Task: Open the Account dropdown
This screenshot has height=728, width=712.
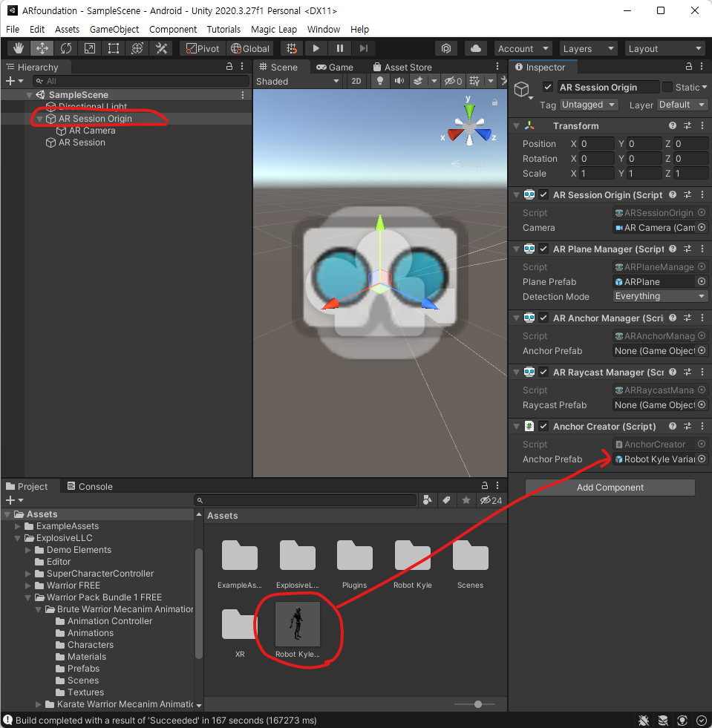Action: point(523,48)
